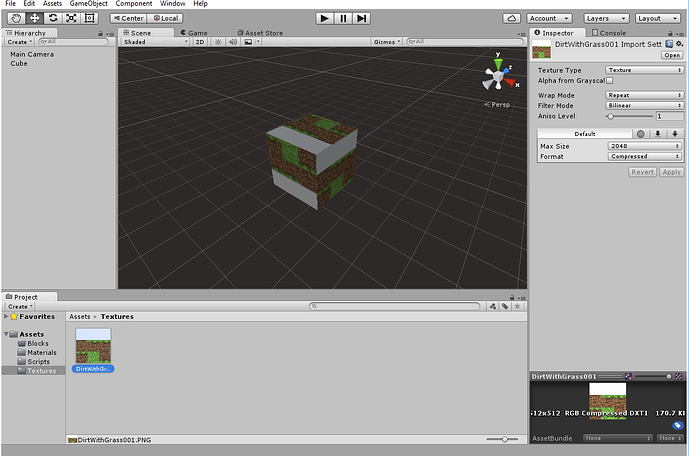The height and width of the screenshot is (456, 689).
Task: Click search by label tag icon
Action: (x=505, y=306)
